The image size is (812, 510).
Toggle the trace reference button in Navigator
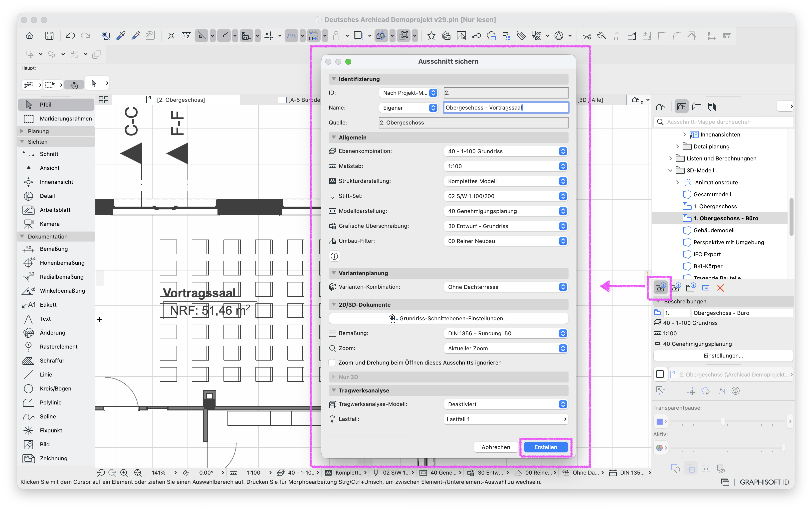tap(660, 374)
